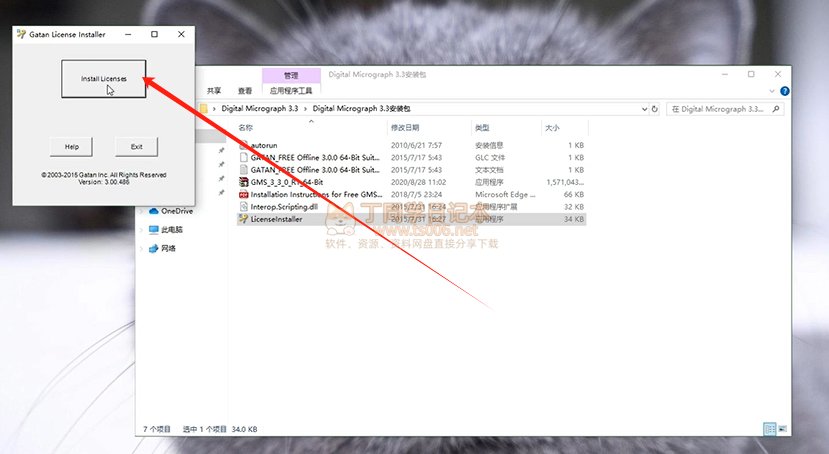Click the Digital Micrograph 3.3安装包 breadcrumb
Viewport: 829px width, 454px height.
(362, 108)
